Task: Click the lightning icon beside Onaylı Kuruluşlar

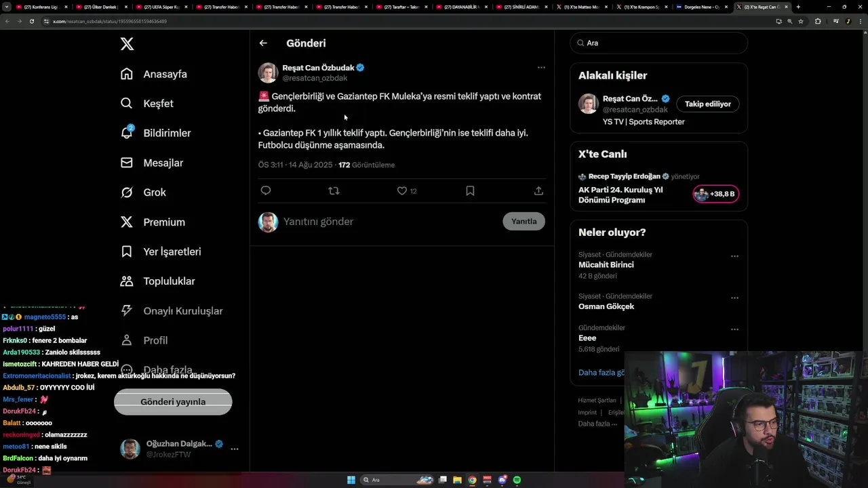Action: (x=127, y=310)
